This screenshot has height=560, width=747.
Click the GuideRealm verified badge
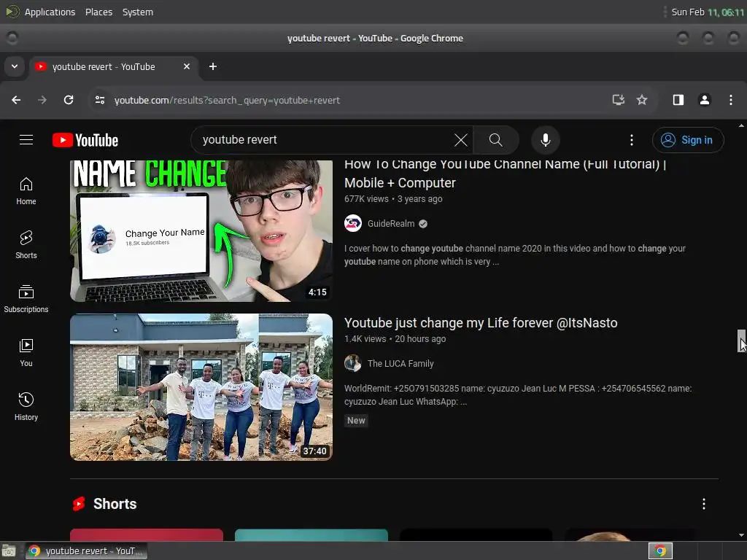click(x=423, y=224)
